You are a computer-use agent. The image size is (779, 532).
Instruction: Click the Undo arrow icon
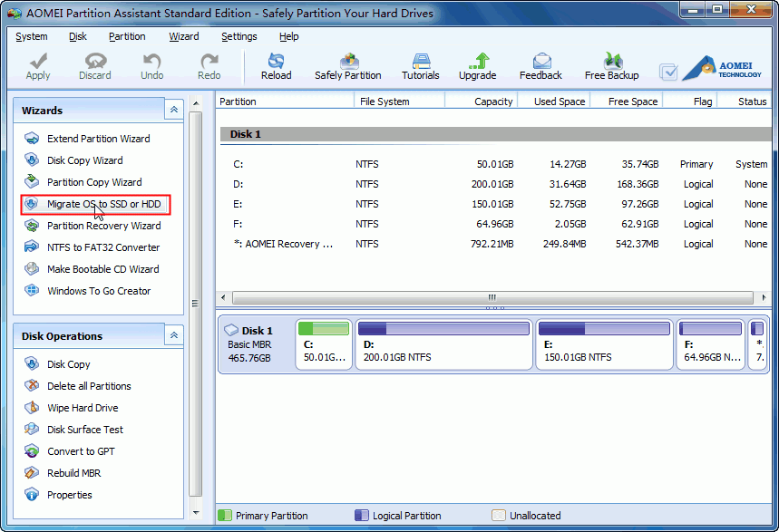click(151, 61)
